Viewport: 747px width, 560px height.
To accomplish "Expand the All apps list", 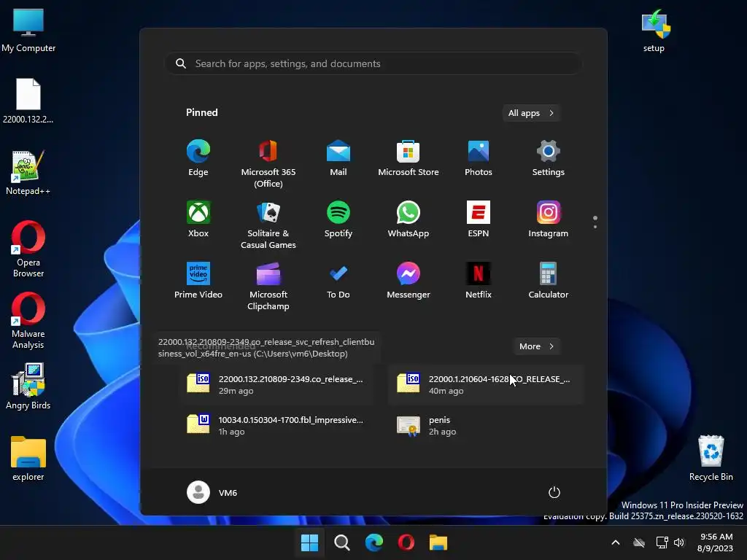I will 531,113.
